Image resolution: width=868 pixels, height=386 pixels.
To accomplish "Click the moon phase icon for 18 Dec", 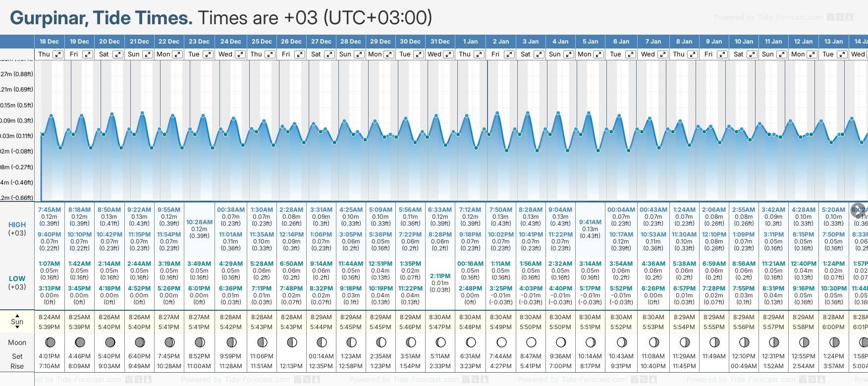I will click(x=50, y=342).
